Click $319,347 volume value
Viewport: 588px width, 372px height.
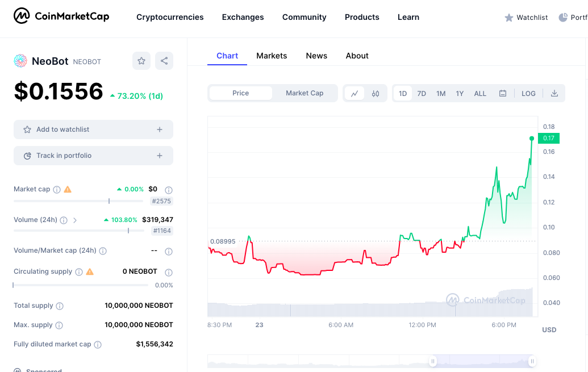[x=157, y=219]
